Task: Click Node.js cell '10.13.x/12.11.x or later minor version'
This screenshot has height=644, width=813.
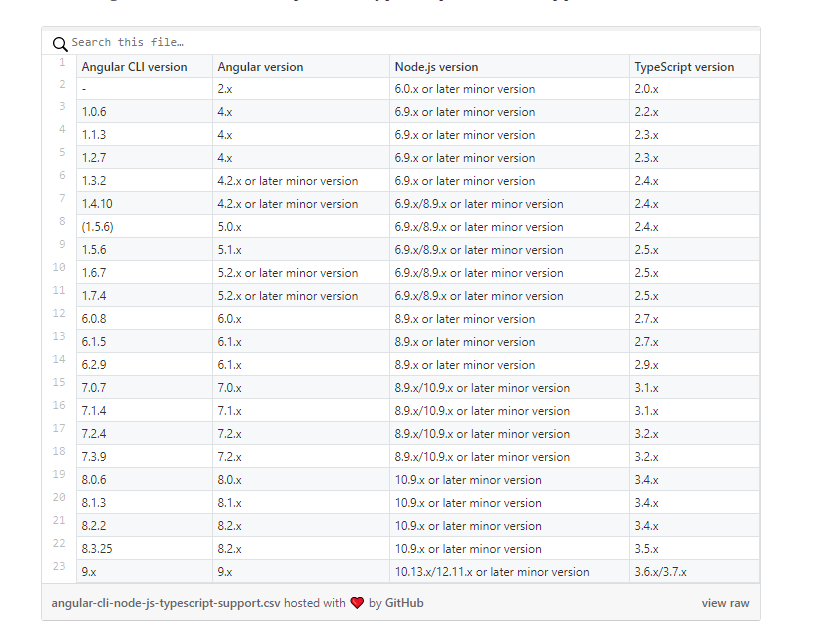Action: pos(510,572)
